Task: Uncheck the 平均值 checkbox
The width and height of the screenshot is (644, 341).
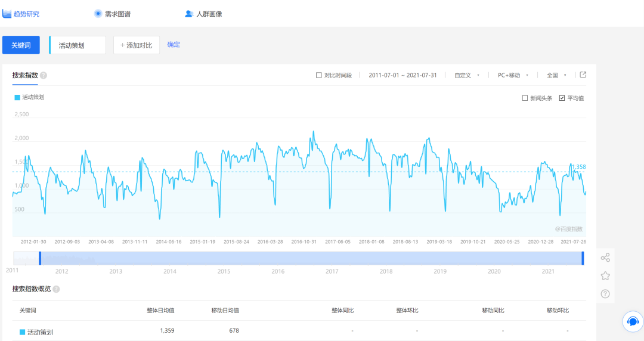Action: point(562,98)
